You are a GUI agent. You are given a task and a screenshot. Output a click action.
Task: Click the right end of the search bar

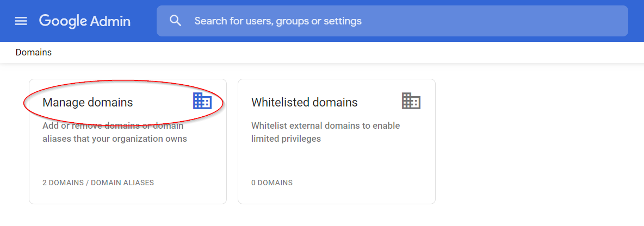pyautogui.click(x=609, y=21)
